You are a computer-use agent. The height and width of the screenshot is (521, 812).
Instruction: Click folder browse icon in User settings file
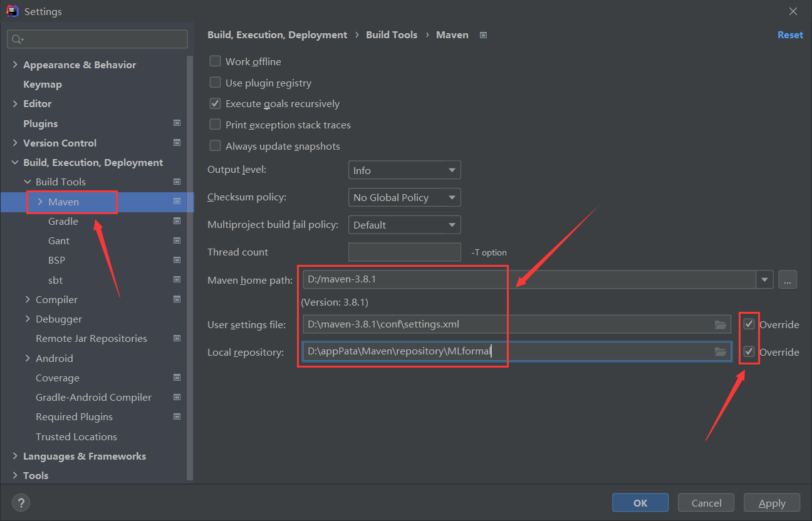(721, 324)
